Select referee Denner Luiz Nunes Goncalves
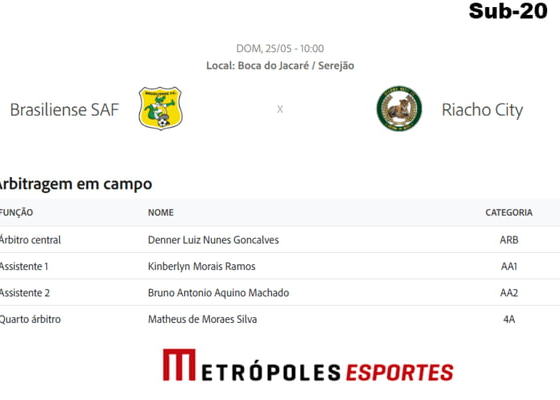The image size is (560, 400). point(213,240)
